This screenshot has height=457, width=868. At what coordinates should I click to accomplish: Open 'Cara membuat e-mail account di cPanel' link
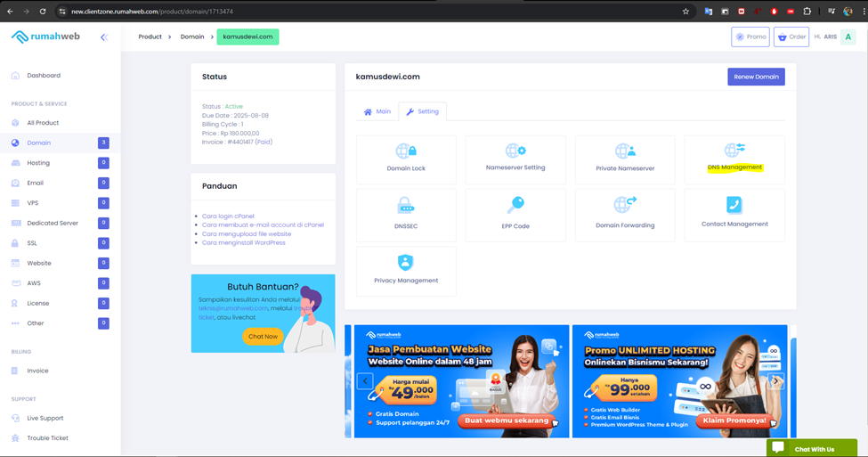tap(263, 224)
